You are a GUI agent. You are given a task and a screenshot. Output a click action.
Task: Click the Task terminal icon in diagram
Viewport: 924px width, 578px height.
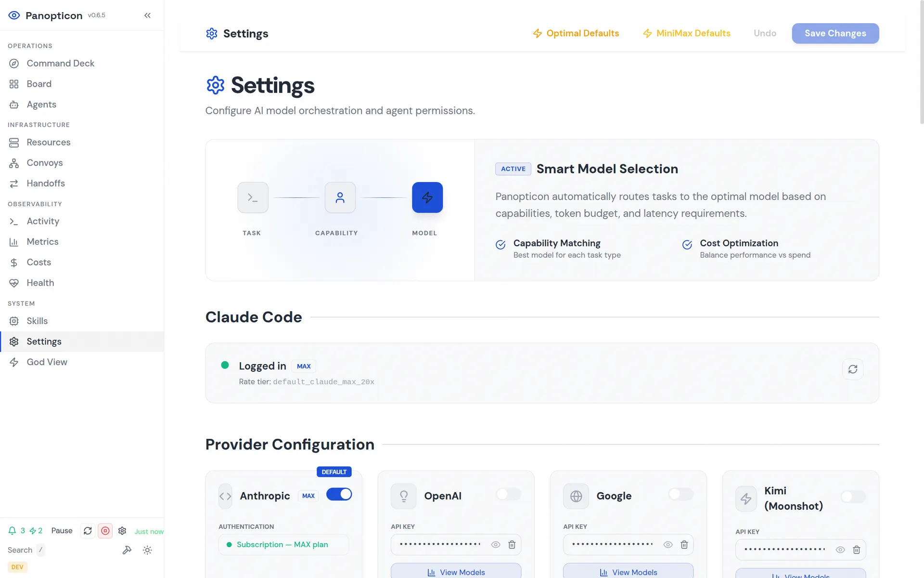click(x=253, y=197)
